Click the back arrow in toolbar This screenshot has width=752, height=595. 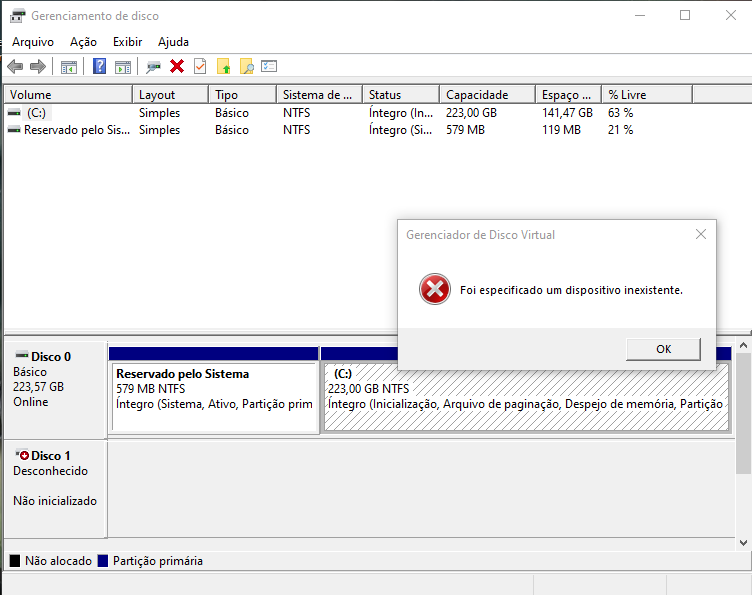coord(15,67)
